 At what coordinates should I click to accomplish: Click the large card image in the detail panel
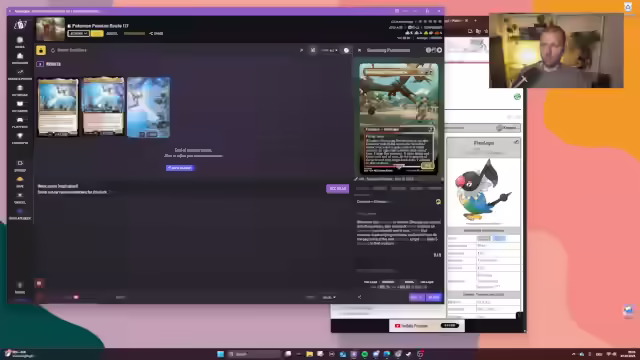(x=399, y=119)
